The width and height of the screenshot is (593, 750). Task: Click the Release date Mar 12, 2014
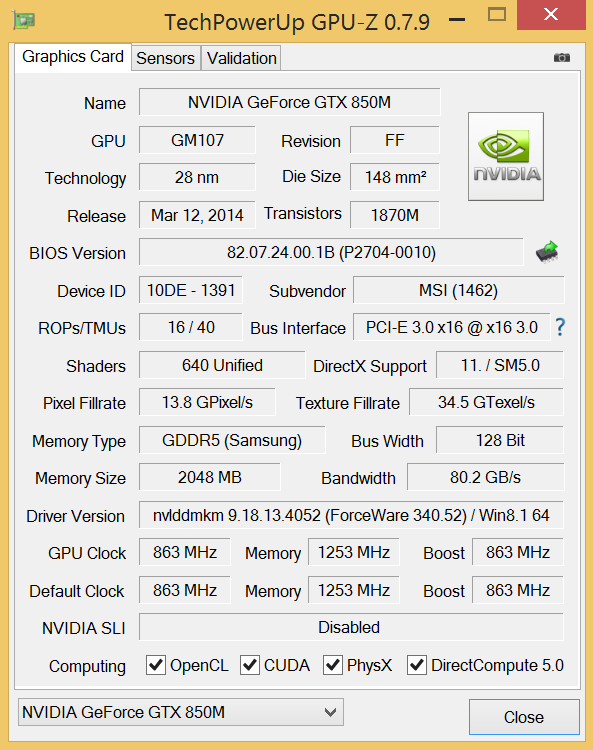point(197,215)
